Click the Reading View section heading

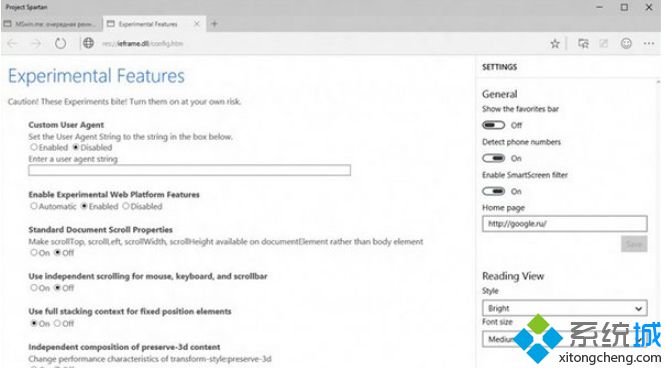(x=513, y=276)
